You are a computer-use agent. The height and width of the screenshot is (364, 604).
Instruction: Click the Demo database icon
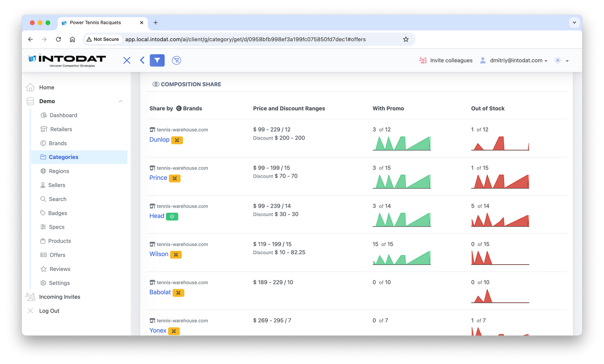(x=30, y=101)
